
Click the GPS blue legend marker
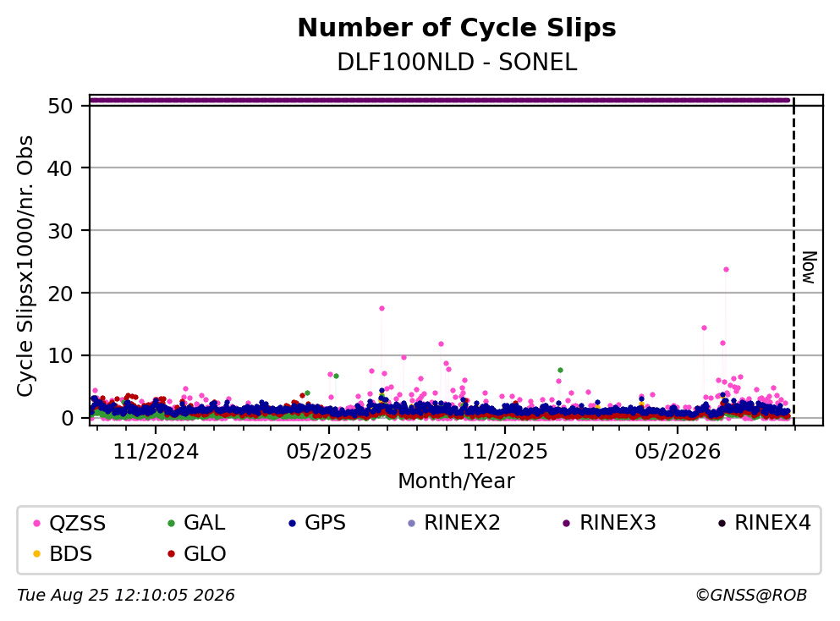click(292, 524)
